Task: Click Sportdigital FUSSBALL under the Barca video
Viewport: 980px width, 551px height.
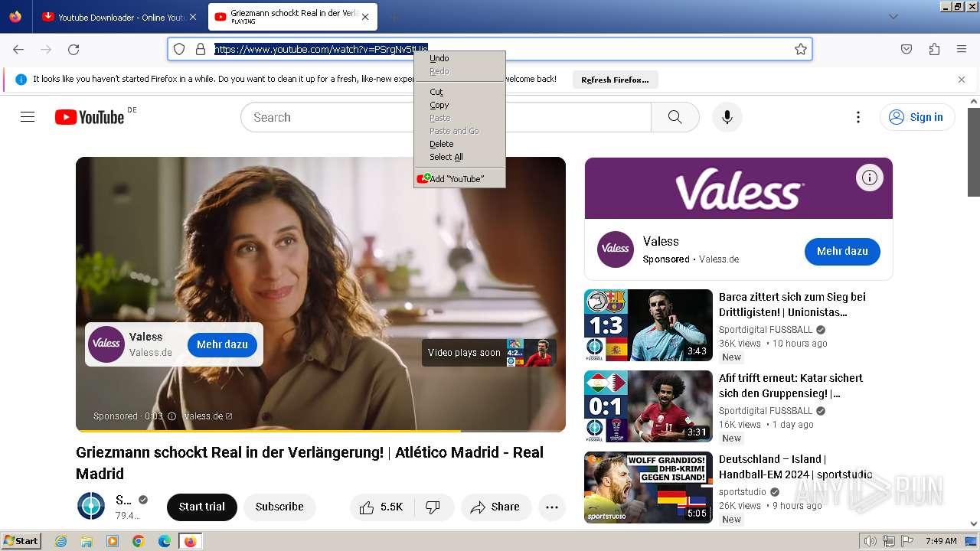Action: click(766, 330)
